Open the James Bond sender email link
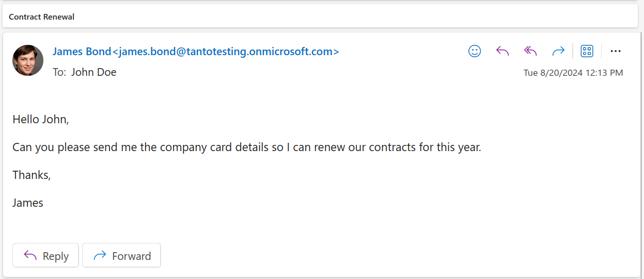The height and width of the screenshot is (279, 644). 196,52
